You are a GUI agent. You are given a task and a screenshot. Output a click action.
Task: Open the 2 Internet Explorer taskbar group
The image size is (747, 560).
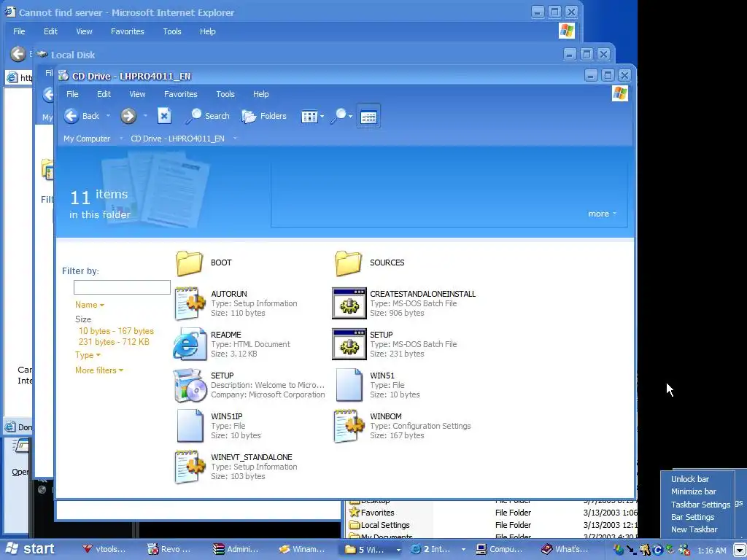438,549
